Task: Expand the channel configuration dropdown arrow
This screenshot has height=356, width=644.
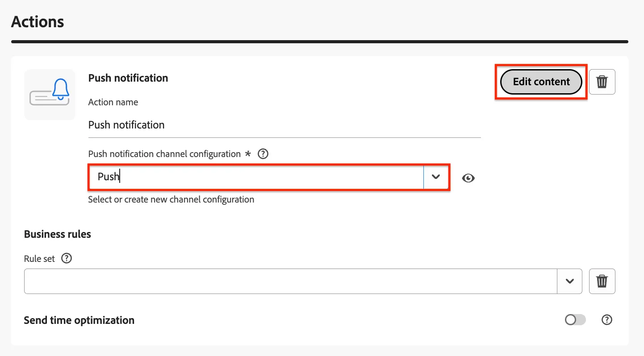Action: tap(436, 177)
